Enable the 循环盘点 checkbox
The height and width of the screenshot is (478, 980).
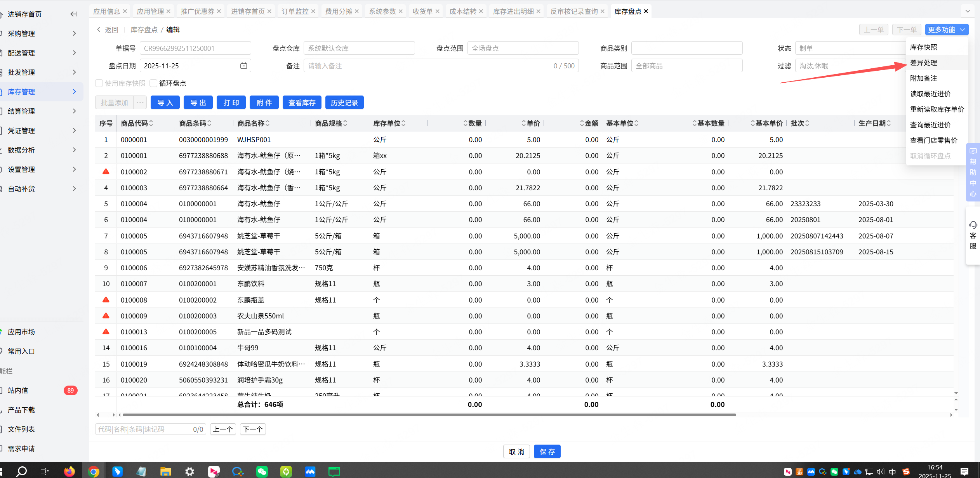154,83
